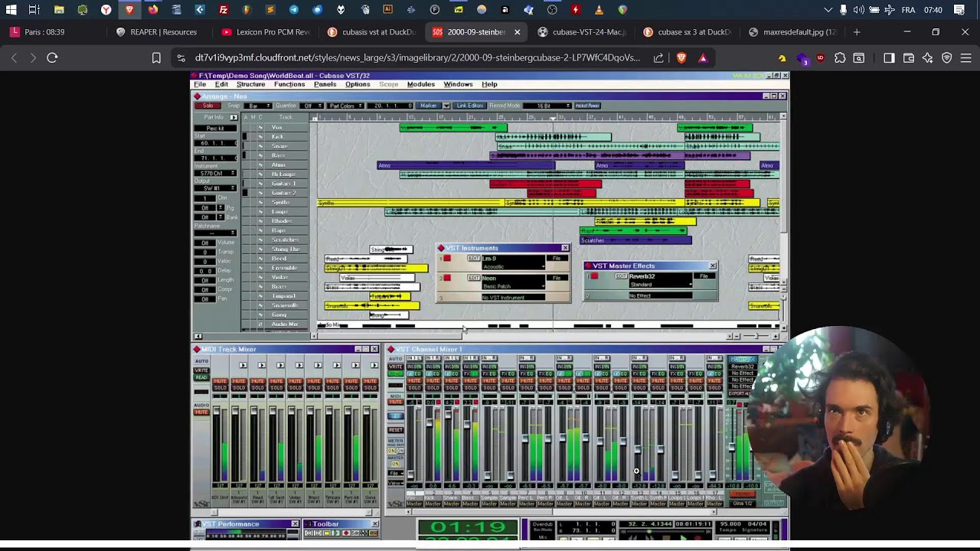Image resolution: width=980 pixels, height=551 pixels.
Task: Click the browser address bar URL
Action: click(x=417, y=58)
